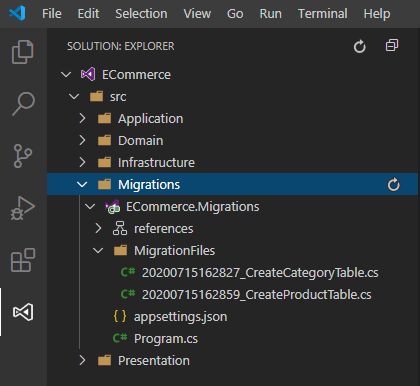
Task: Collapse the MigrationFiles folder
Action: pyautogui.click(x=98, y=250)
